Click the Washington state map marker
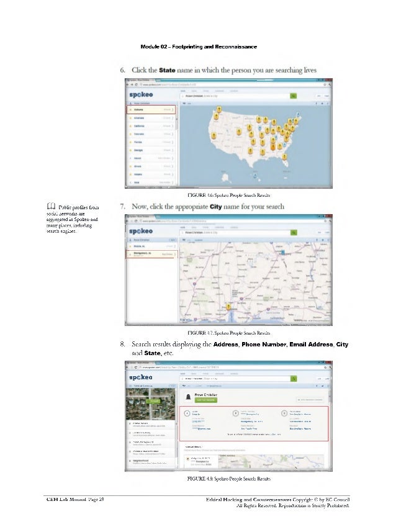This screenshot has height=532, width=396. (219, 109)
